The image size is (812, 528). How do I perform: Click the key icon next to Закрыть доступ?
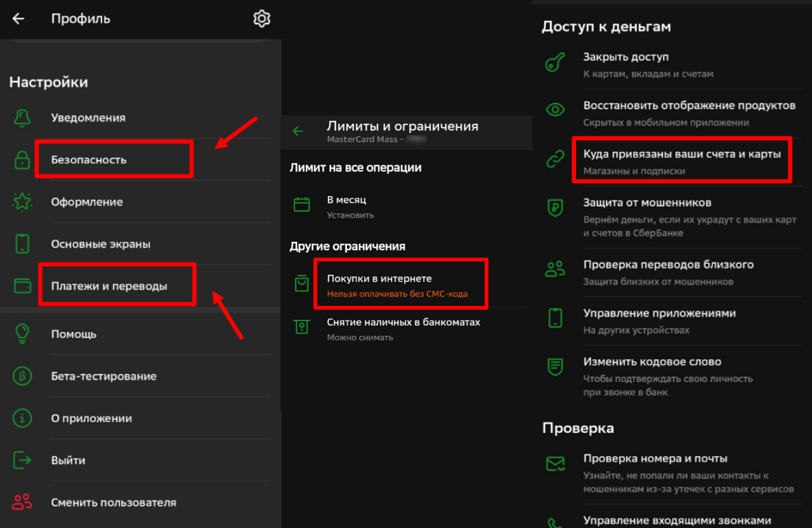point(555,63)
